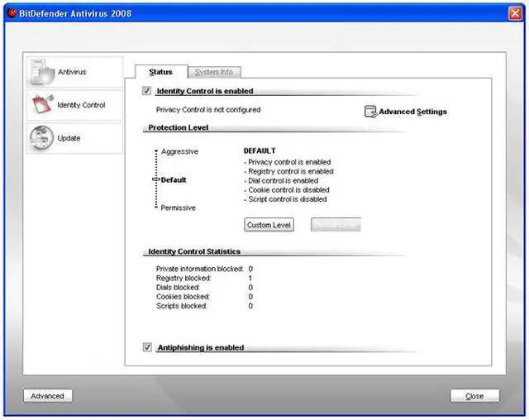
Task: Disable the Identity Control is enabled checkbox
Action: click(x=147, y=91)
